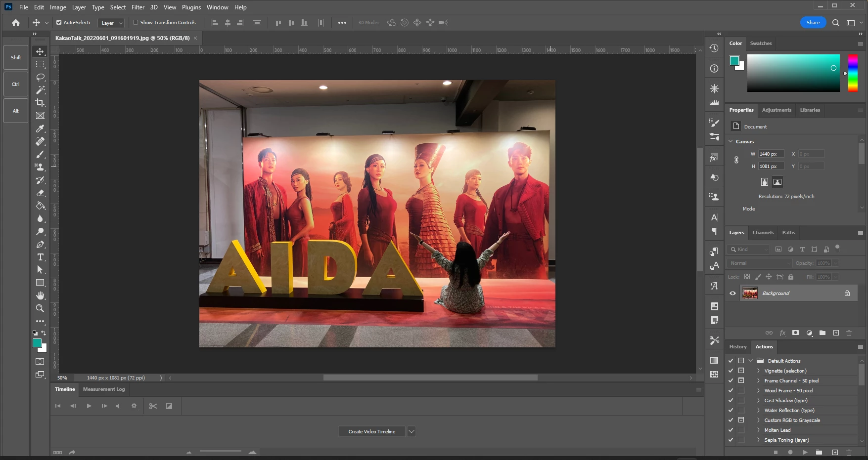Click the hue spectrum strip in Color panel
Screen dimensions: 868x460
point(853,73)
